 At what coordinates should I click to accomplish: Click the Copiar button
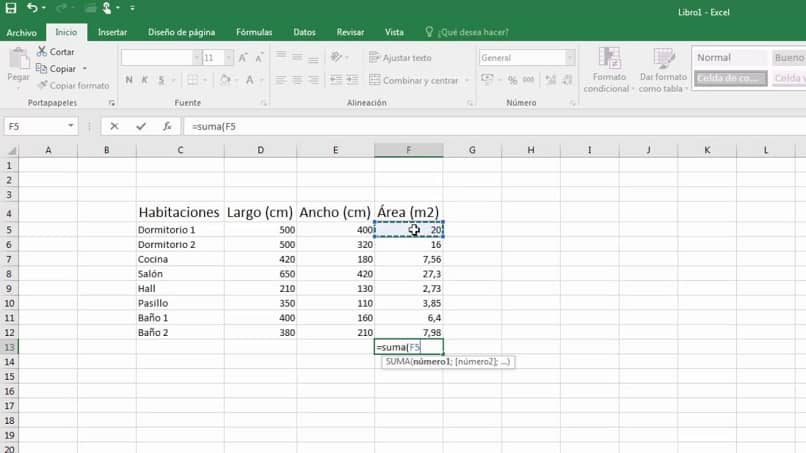57,68
